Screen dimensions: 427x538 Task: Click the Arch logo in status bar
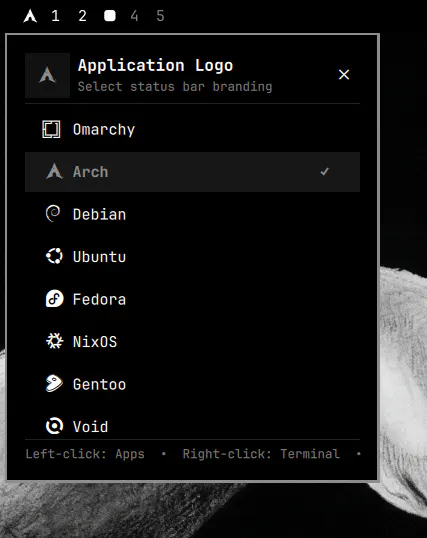pyautogui.click(x=30, y=16)
